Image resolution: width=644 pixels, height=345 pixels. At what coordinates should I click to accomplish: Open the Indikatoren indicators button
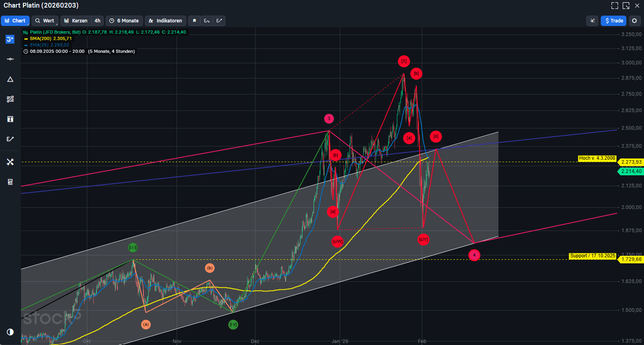point(165,21)
